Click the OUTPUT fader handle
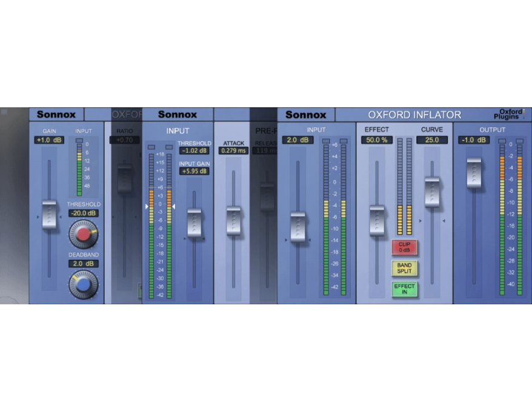Image resolution: width=532 pixels, height=411 pixels. 474,172
